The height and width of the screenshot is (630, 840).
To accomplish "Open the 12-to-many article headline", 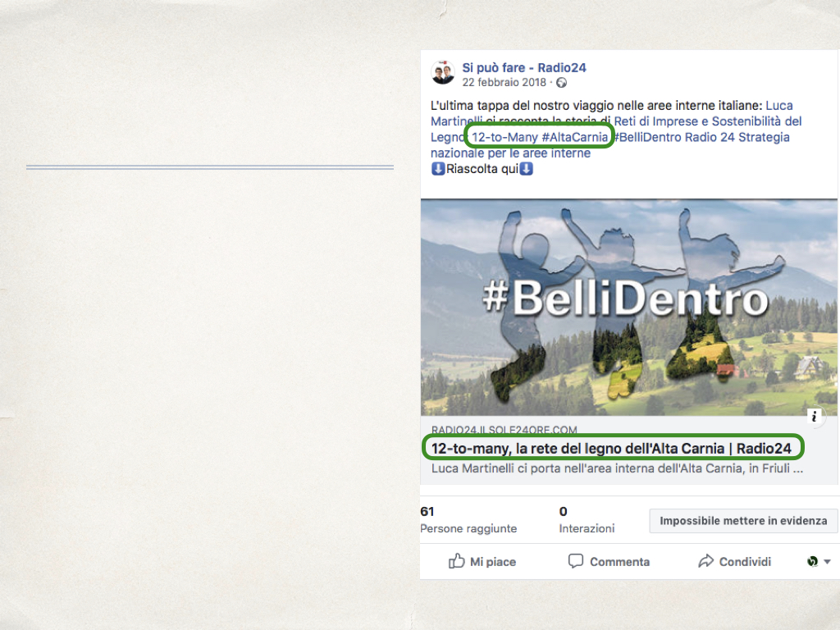I will 611,449.
